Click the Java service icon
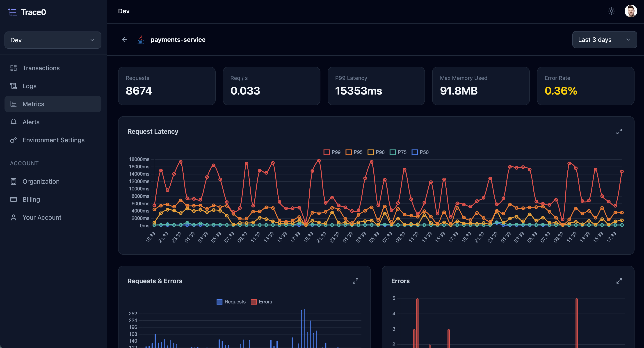 (x=141, y=39)
